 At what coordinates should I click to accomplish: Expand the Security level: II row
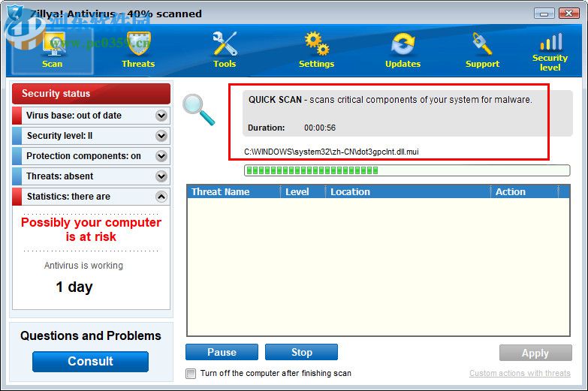click(x=91, y=136)
